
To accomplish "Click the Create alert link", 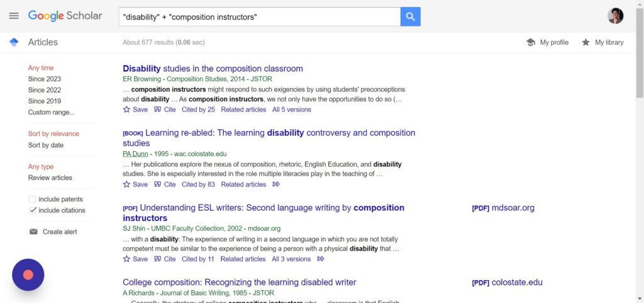I will 60,232.
